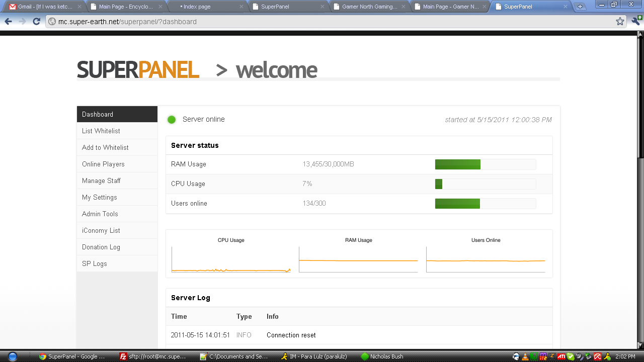This screenshot has width=644, height=362.
Task: Click the SUPERPANEL logo heading
Action: [138, 70]
